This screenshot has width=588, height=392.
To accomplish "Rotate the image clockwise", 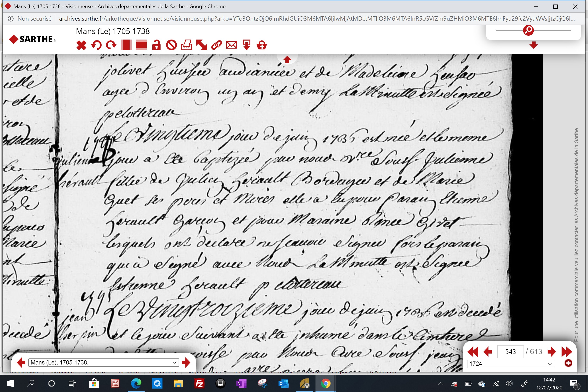I will 111,45.
